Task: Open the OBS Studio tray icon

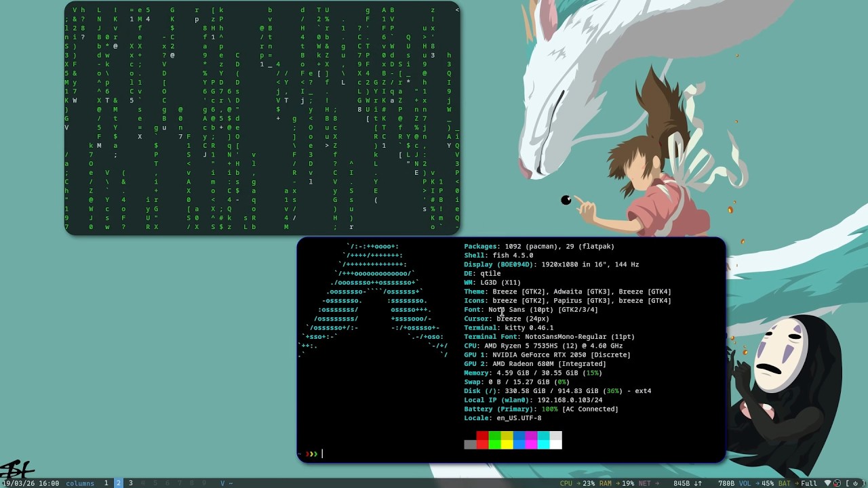Action: pyautogui.click(x=837, y=483)
